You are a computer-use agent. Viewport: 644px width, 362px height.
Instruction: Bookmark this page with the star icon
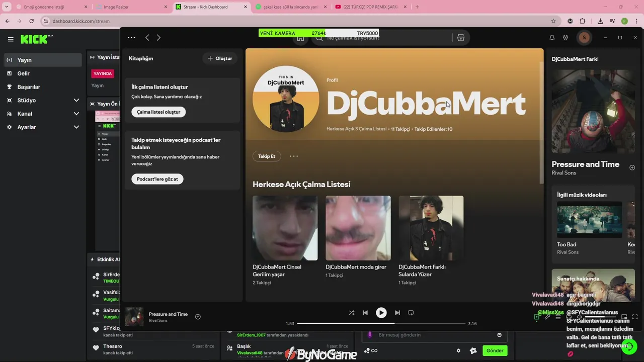(x=553, y=21)
